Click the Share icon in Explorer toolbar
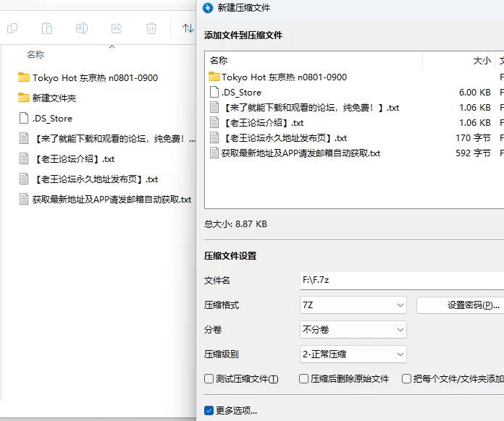Viewport: 504px width, 421px height. [117, 28]
